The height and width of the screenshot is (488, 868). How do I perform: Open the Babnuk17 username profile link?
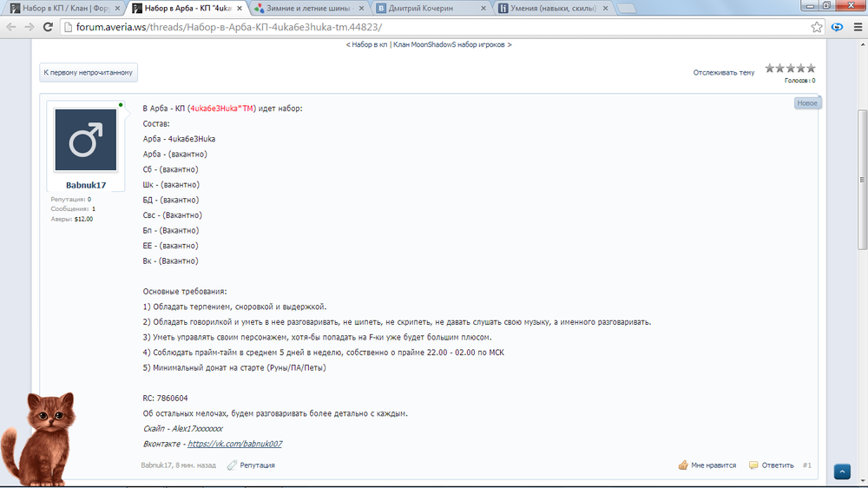(x=86, y=185)
